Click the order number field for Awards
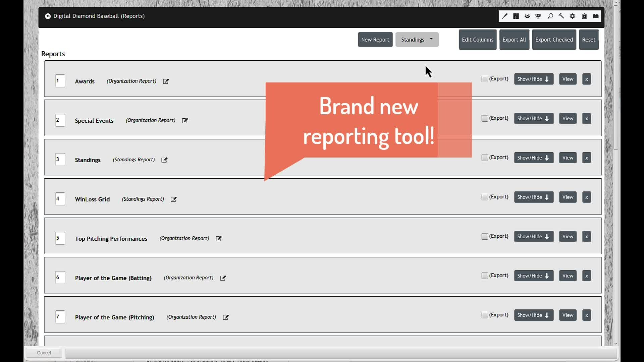644x362 pixels. click(x=60, y=81)
